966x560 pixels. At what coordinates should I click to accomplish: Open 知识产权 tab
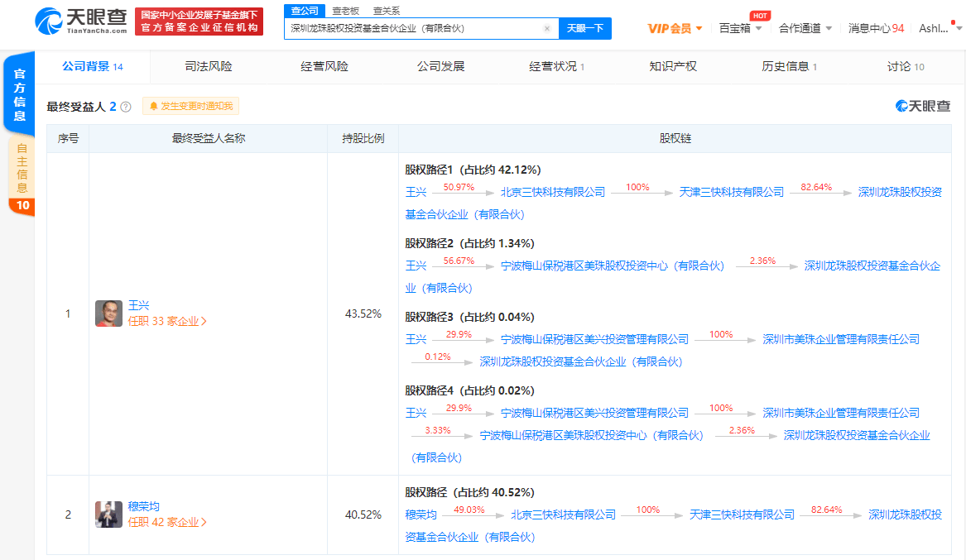pos(673,66)
